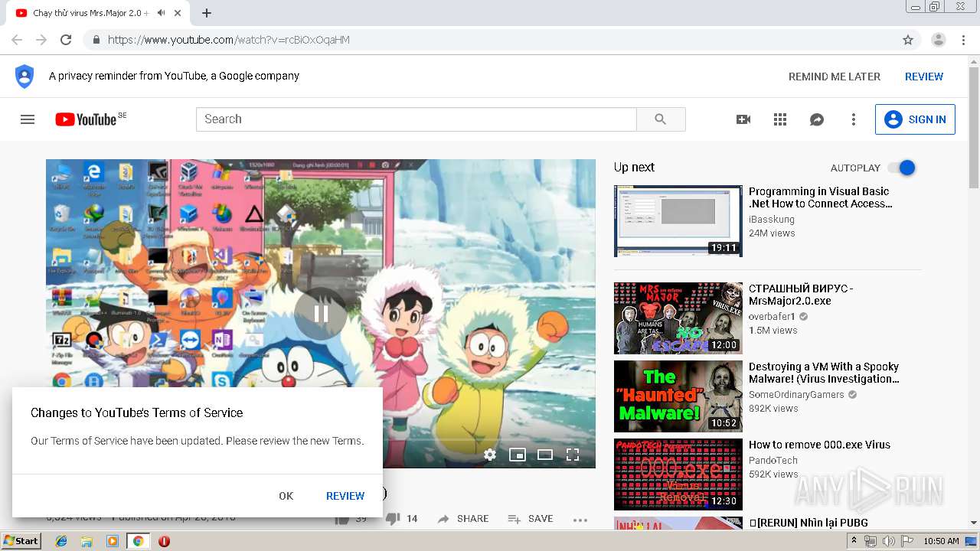Click REVIEW on privacy reminder banner
Image resolution: width=980 pixels, height=551 pixels.
pos(924,77)
